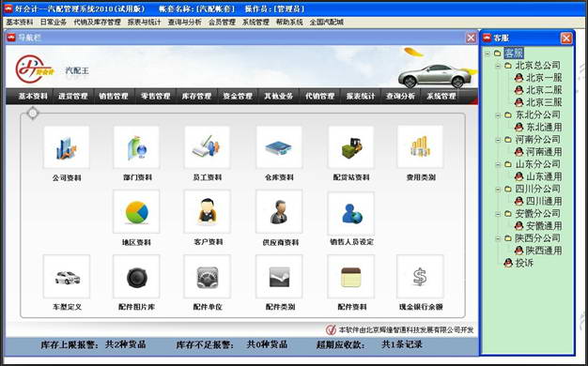Click the 库存不足报警 共0种货品 status link
The image size is (588, 366).
point(232,344)
